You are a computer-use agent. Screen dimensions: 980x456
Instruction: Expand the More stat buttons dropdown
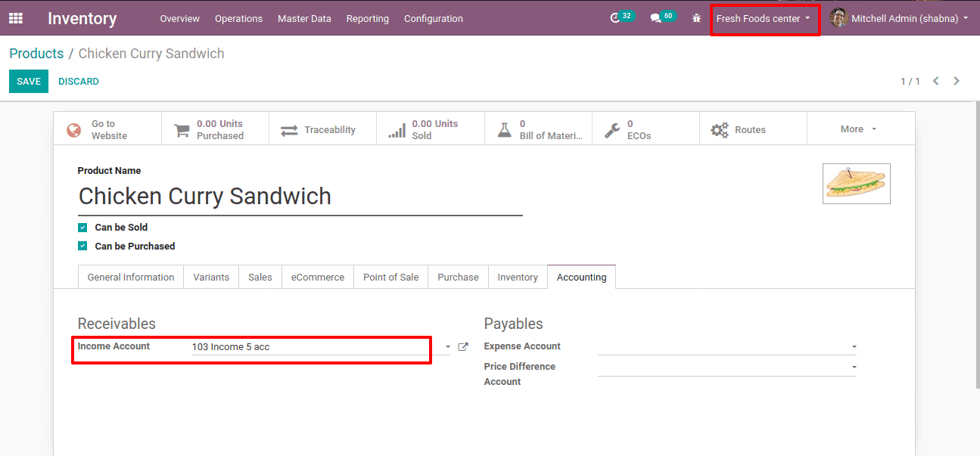[x=860, y=129]
